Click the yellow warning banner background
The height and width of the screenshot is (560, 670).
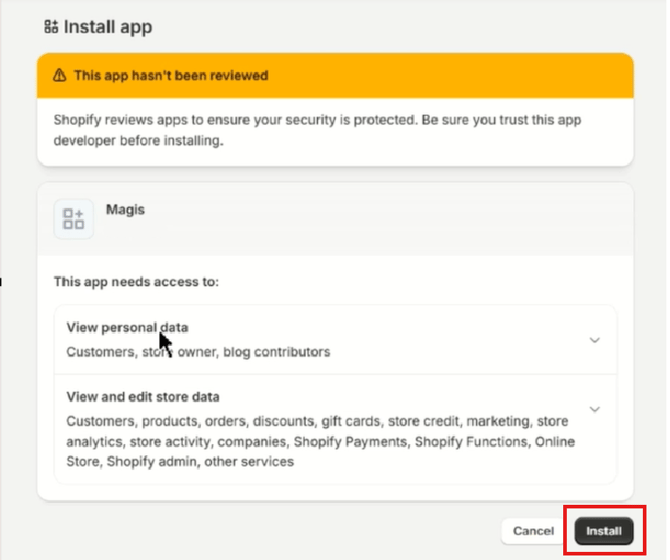450,75
